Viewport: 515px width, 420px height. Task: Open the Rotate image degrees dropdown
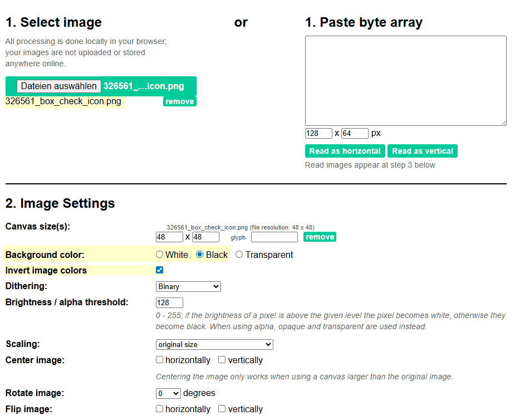point(168,393)
